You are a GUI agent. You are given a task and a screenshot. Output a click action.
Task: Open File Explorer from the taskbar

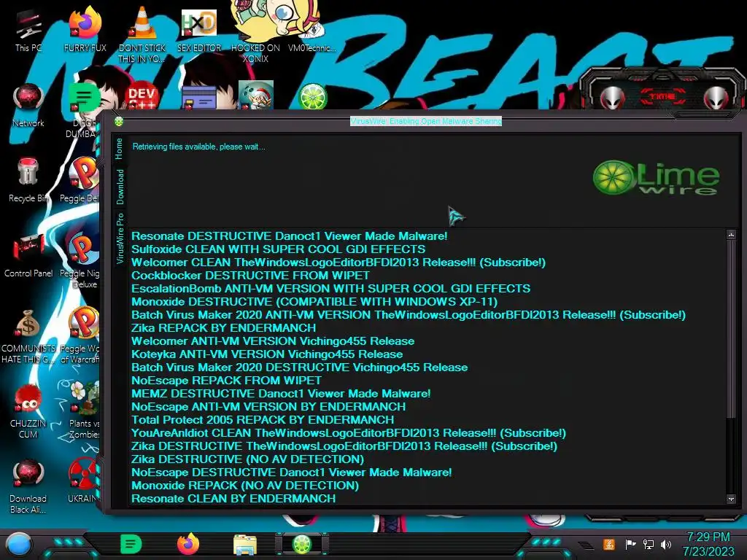[x=245, y=545]
